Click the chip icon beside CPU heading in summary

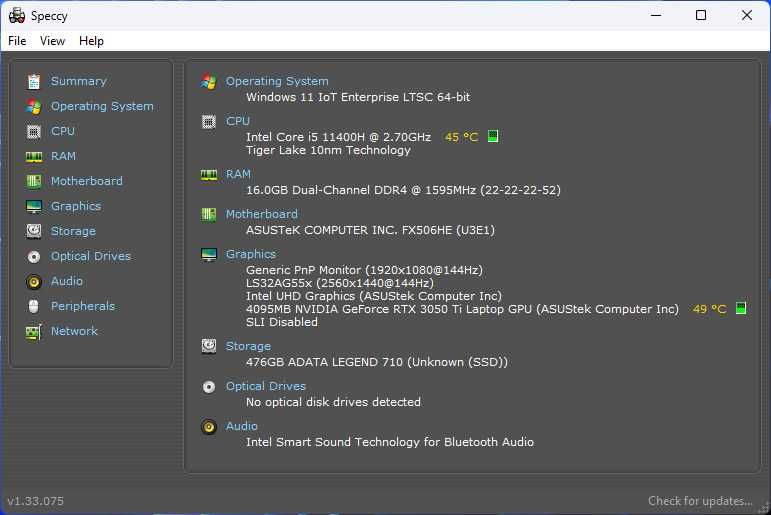pos(209,121)
